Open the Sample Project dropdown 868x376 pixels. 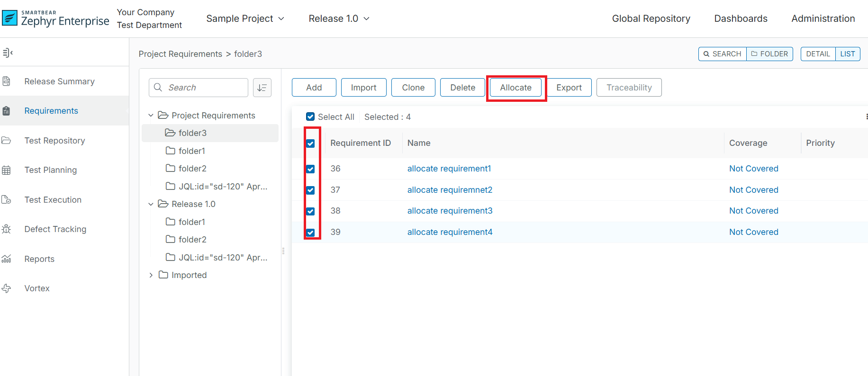pyautogui.click(x=245, y=18)
